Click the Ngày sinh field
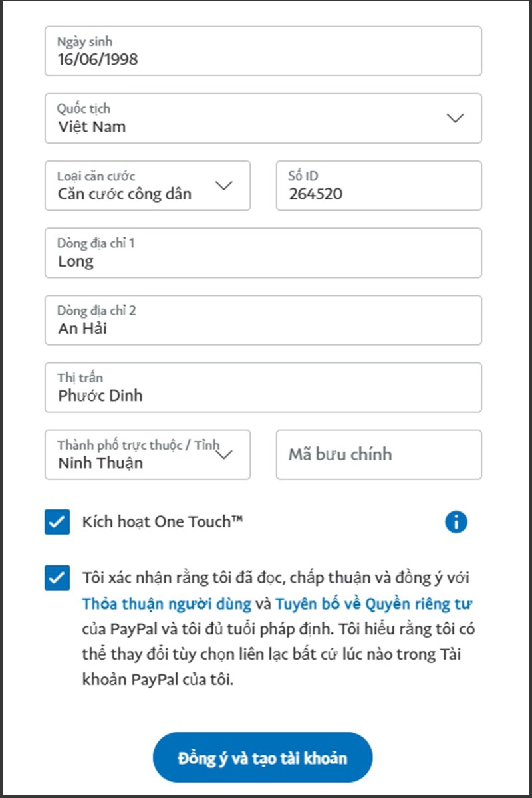 click(263, 51)
